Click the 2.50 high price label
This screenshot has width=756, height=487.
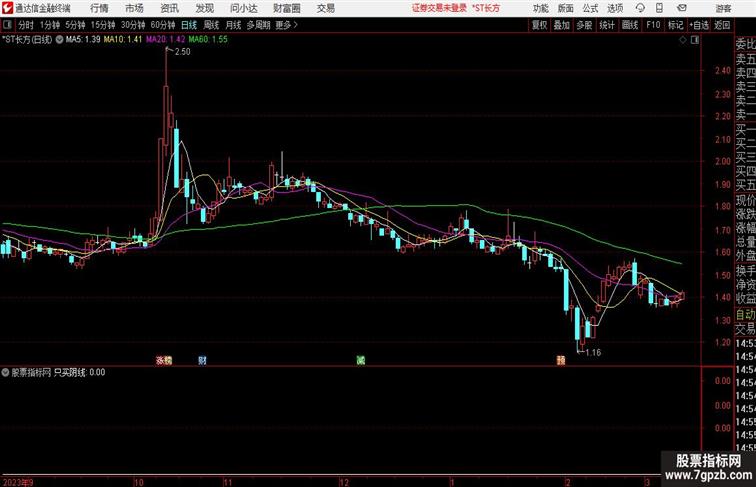(183, 52)
